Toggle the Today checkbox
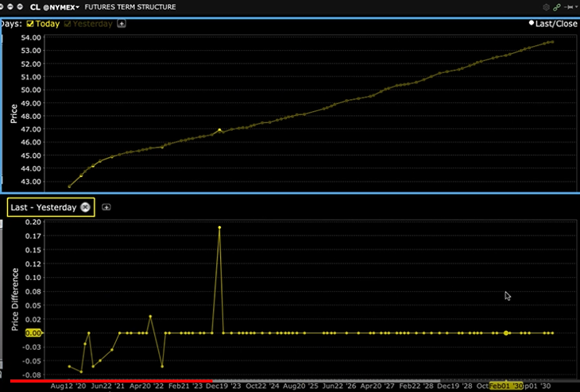 point(31,24)
